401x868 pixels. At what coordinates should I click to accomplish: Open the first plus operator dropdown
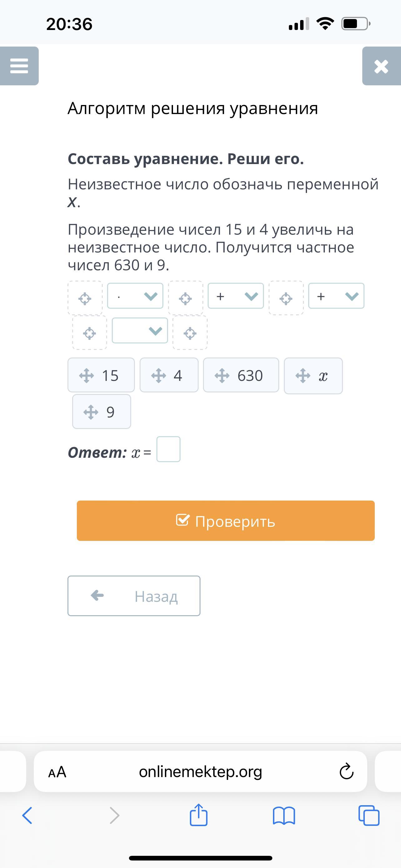click(x=236, y=296)
